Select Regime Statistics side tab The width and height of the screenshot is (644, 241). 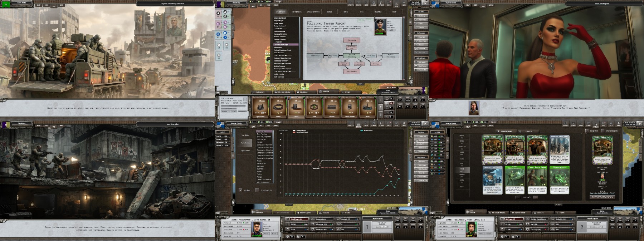tap(245, 143)
